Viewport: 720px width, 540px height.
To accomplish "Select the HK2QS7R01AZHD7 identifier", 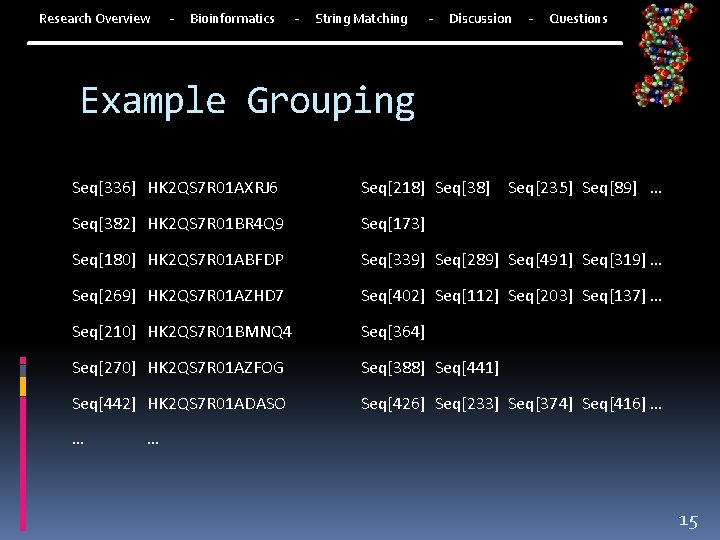I will pyautogui.click(x=216, y=296).
